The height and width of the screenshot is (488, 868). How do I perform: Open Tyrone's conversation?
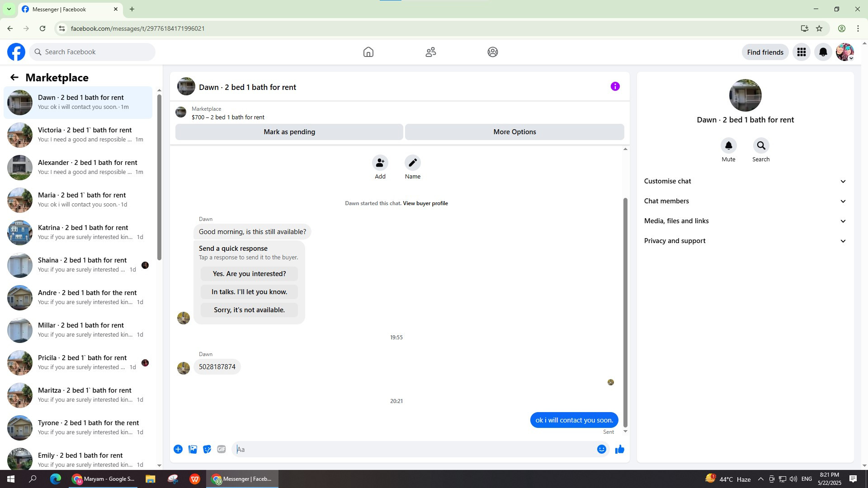78,428
